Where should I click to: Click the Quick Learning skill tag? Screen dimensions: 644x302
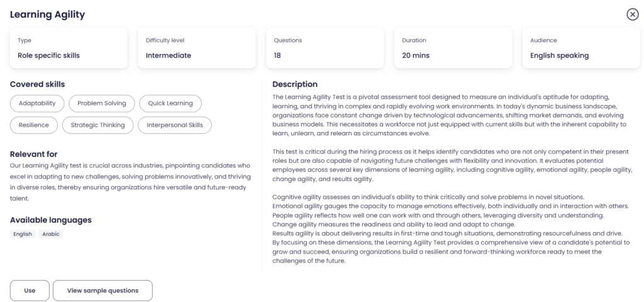[x=170, y=104]
